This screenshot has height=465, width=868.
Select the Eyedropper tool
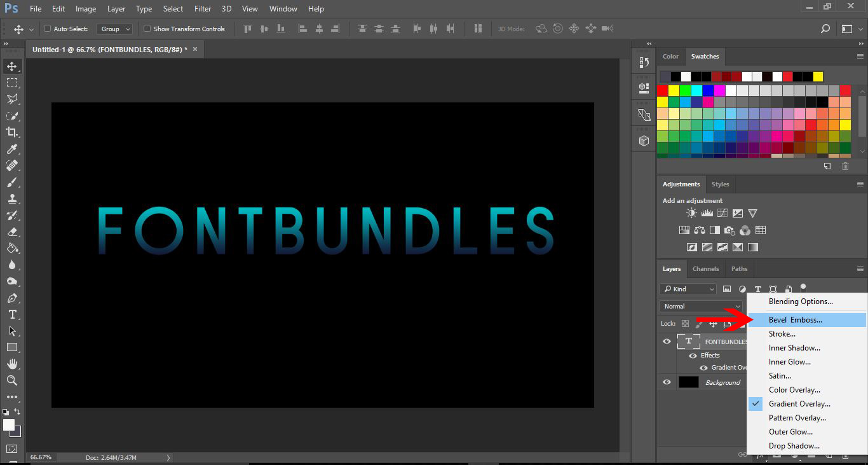coord(11,149)
